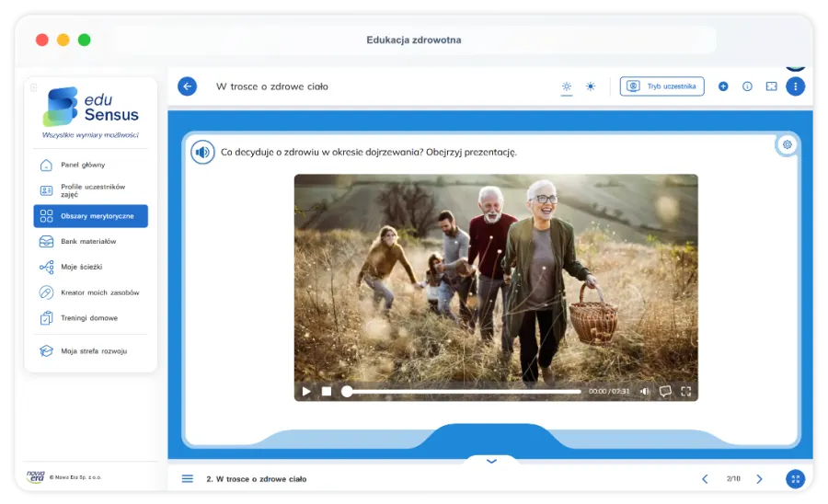The width and height of the screenshot is (828, 504).
Task: Collapse the sidebar with the small corner icon
Action: pyautogui.click(x=33, y=87)
